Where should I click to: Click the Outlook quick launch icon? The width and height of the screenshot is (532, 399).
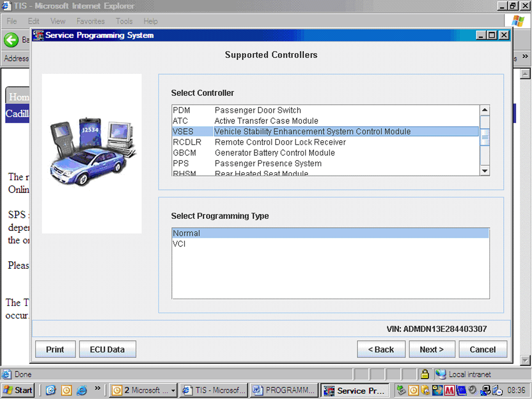coord(66,390)
